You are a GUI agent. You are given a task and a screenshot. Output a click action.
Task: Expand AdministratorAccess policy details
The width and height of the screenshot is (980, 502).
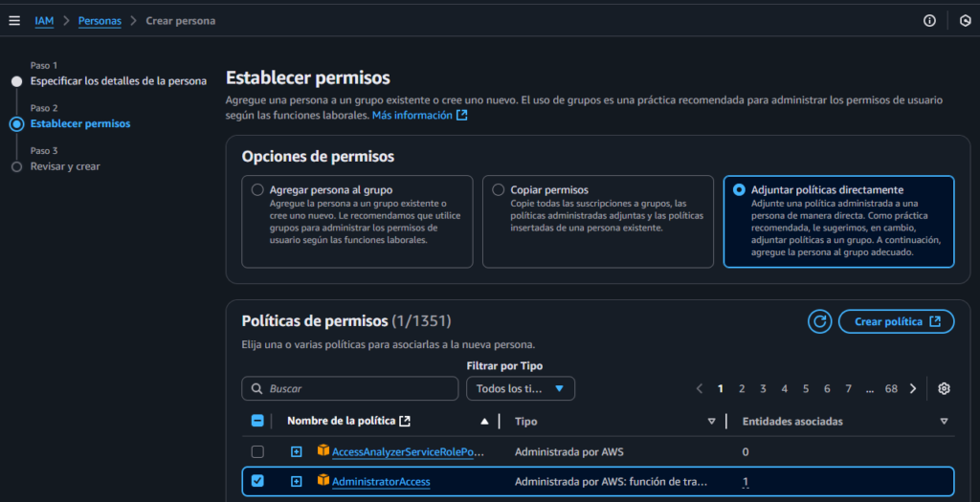297,481
